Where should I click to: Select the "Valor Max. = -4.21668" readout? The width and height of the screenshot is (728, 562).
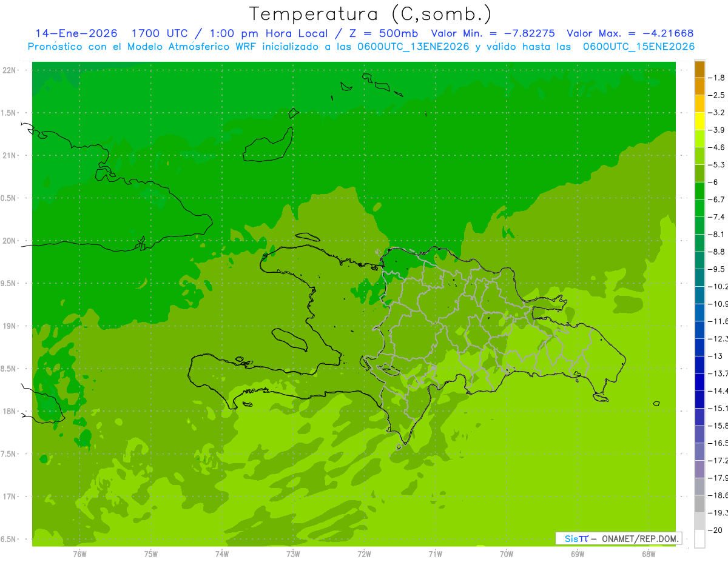pyautogui.click(x=630, y=33)
